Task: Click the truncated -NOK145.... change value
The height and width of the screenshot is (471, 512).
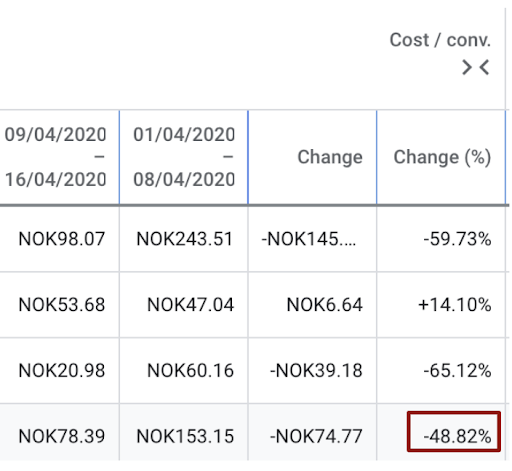Action: click(x=309, y=239)
